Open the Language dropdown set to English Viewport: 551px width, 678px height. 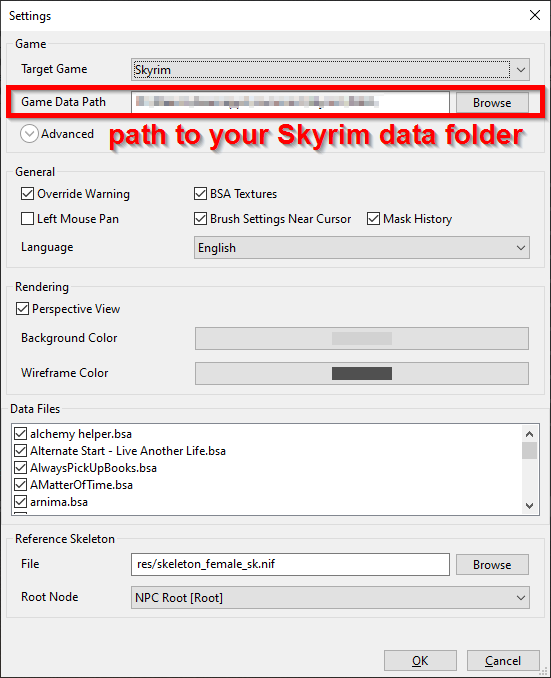click(362, 248)
